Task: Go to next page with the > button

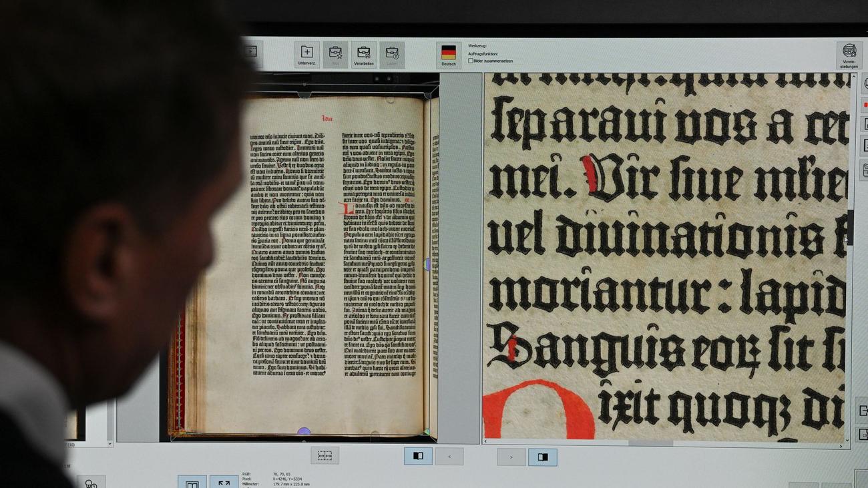Action: (511, 457)
